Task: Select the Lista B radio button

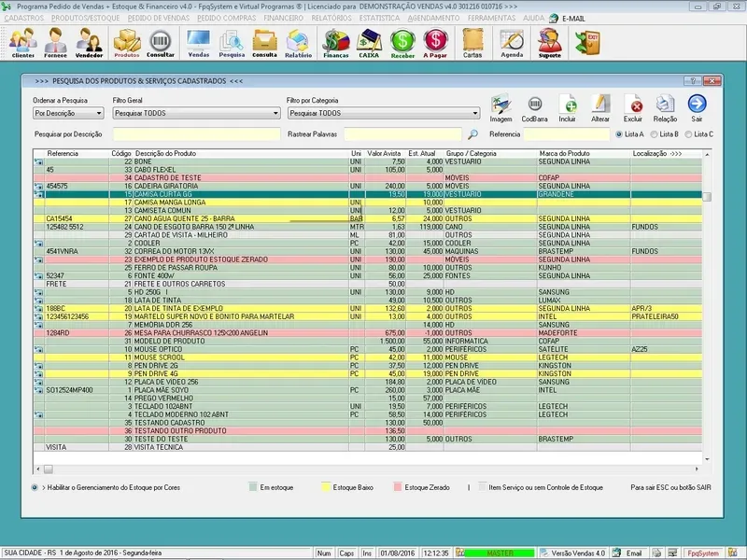Action: pyautogui.click(x=653, y=134)
